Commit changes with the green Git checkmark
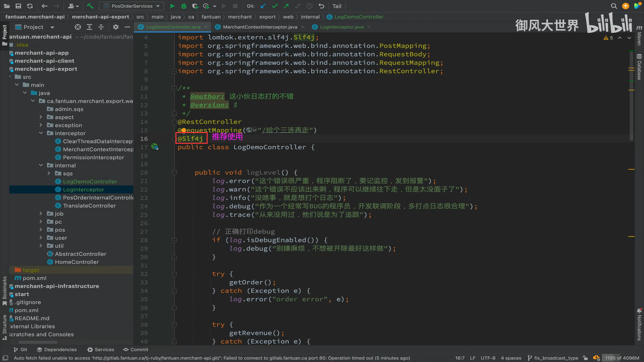The image size is (644, 362). pos(275,6)
